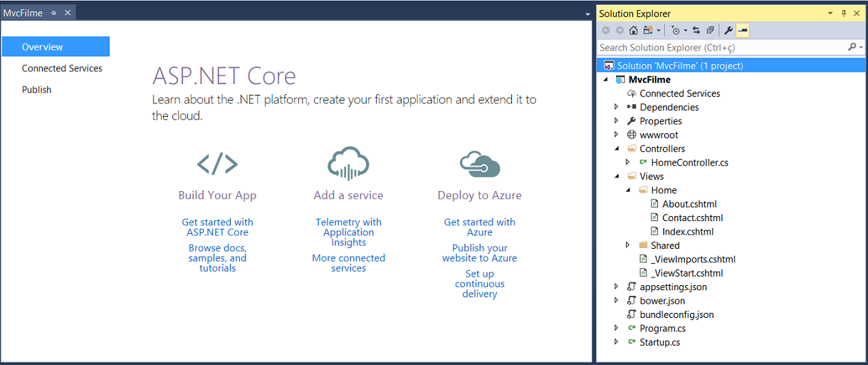This screenshot has width=868, height=365.
Task: Open Publish in the left navigation
Action: pyautogui.click(x=36, y=90)
